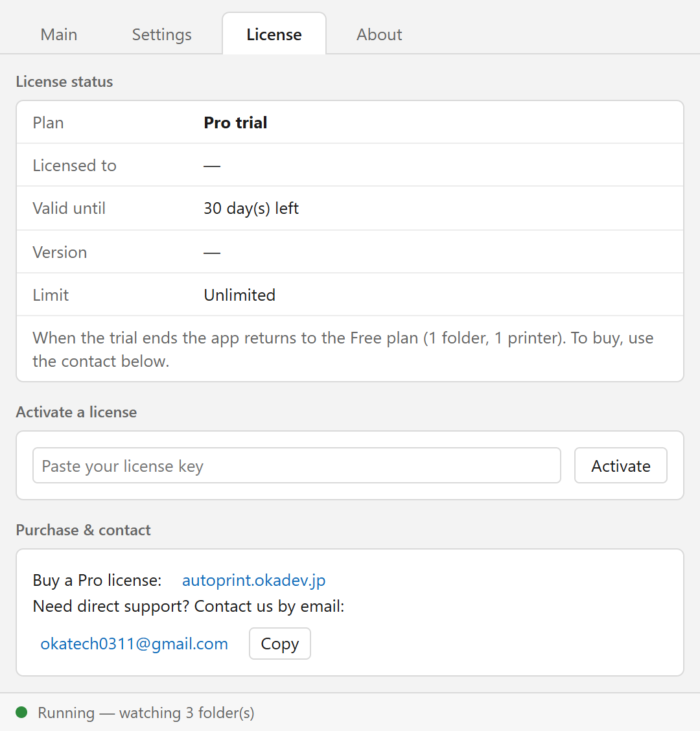Click the 'Unlimited' limit value
This screenshot has width=700, height=731.
[240, 295]
